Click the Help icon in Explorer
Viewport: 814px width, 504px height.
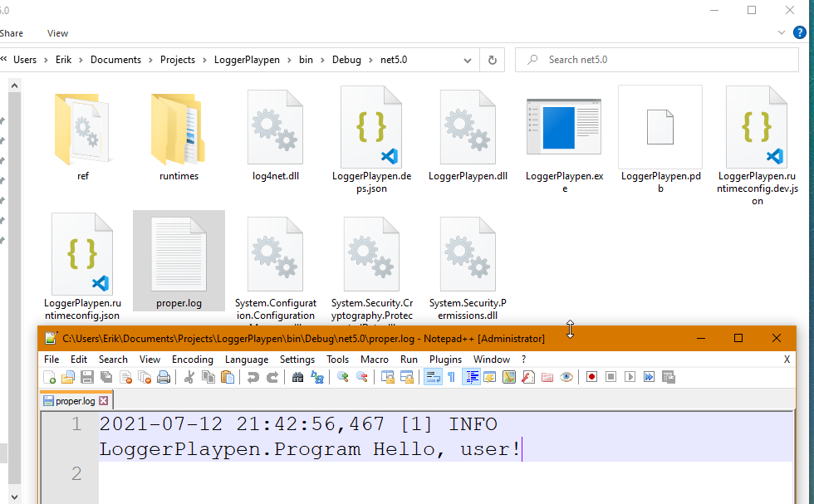pyautogui.click(x=799, y=32)
